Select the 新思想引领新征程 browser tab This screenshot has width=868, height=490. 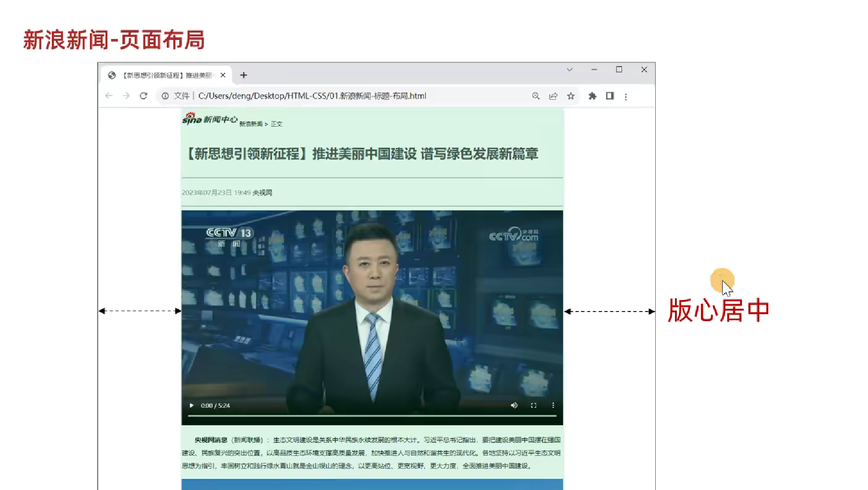click(167, 75)
